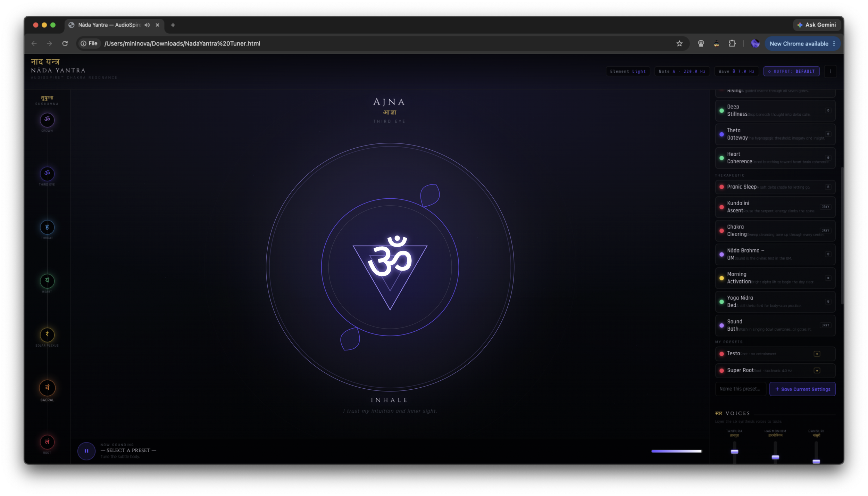Click the Ask Gemini button

[817, 25]
